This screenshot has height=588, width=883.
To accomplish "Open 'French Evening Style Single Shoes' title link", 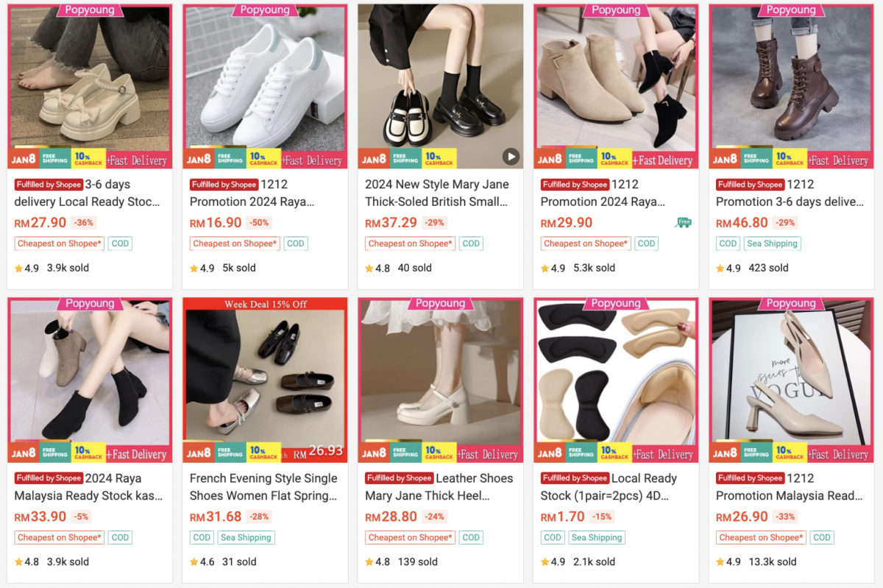I will (263, 487).
